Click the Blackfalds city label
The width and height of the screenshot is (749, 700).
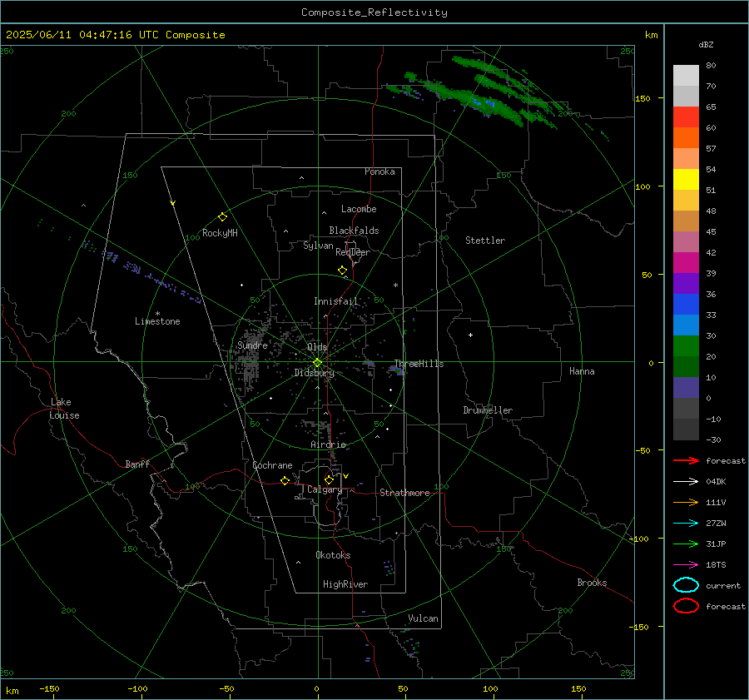click(354, 231)
